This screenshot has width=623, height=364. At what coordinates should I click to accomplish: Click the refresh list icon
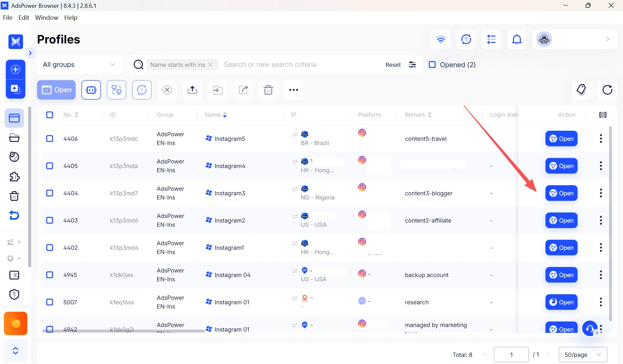tap(607, 90)
